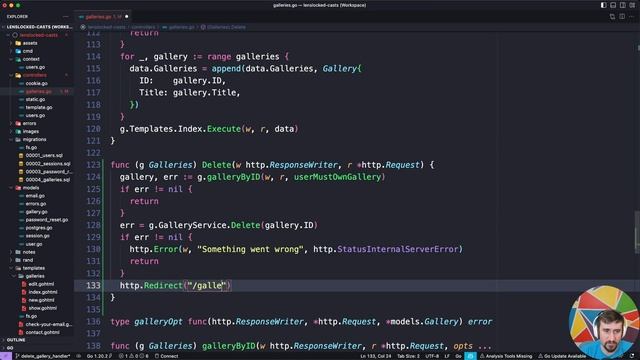Open the errors and warnings count

[x=133, y=356]
